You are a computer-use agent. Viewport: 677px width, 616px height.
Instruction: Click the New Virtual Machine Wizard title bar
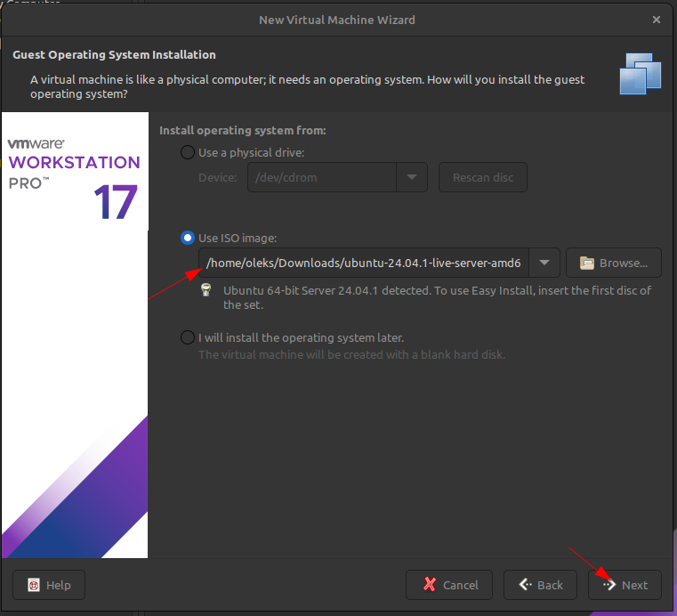336,19
